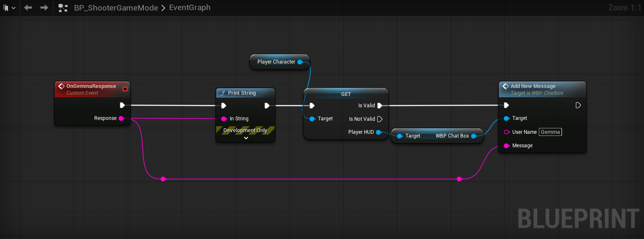Click the OnGemmaResponse exec output pin
Image resolution: width=644 pixels, height=239 pixels.
tap(122, 105)
